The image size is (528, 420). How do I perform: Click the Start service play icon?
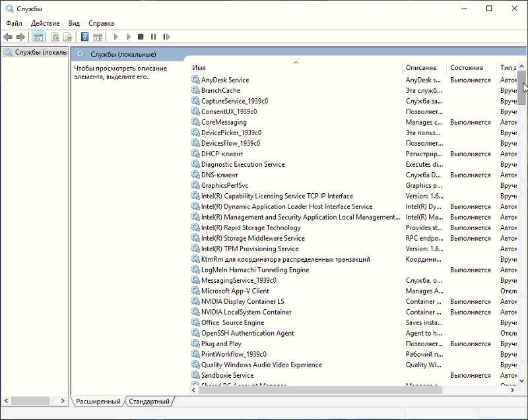[x=115, y=37]
